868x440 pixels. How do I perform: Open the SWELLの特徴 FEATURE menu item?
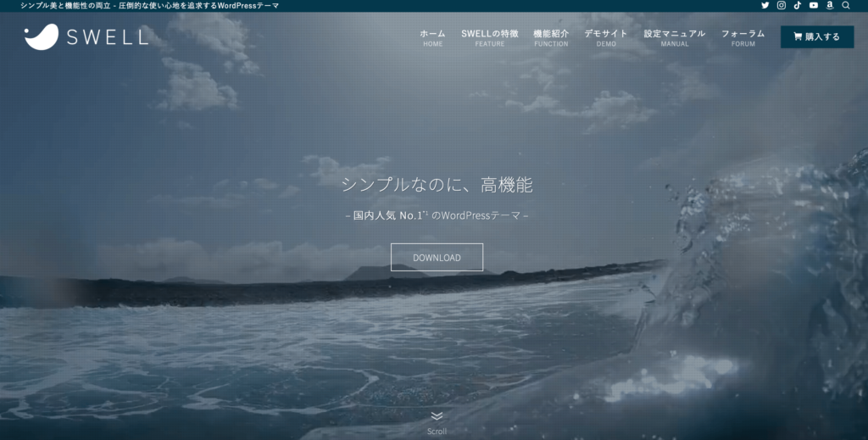[x=489, y=37]
